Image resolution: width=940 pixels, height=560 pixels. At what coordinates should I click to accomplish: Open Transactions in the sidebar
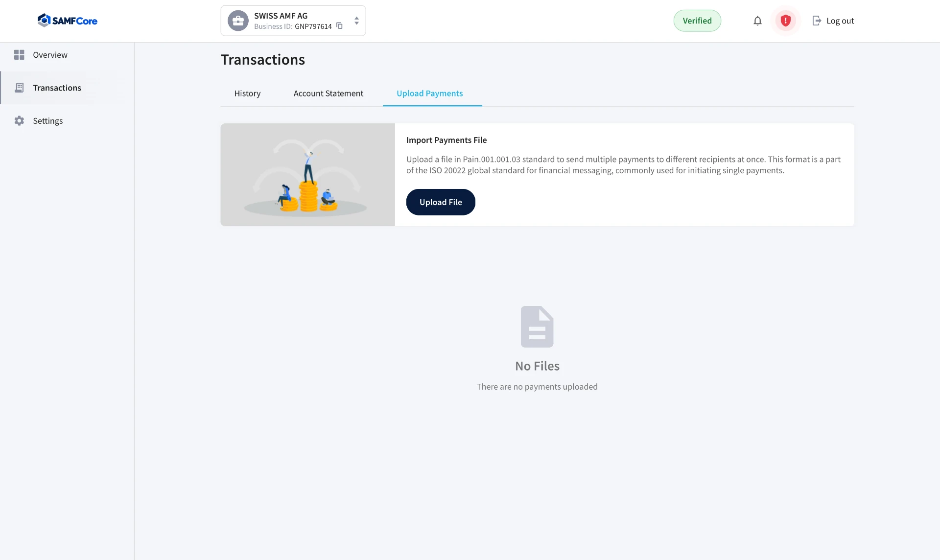pos(67,88)
